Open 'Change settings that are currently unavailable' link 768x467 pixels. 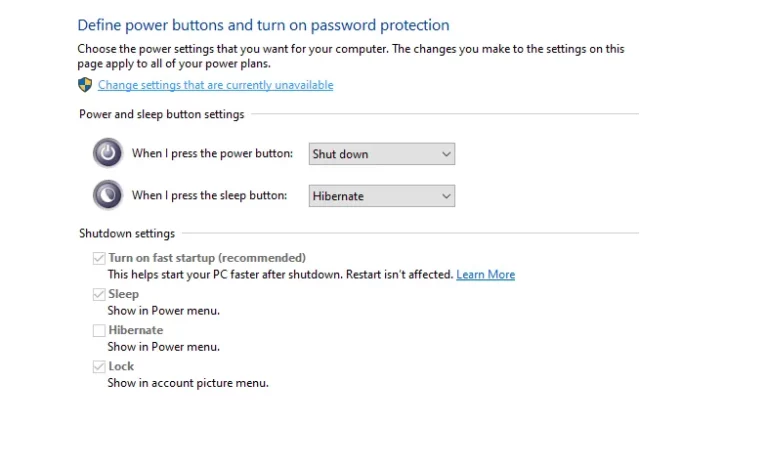click(x=216, y=85)
